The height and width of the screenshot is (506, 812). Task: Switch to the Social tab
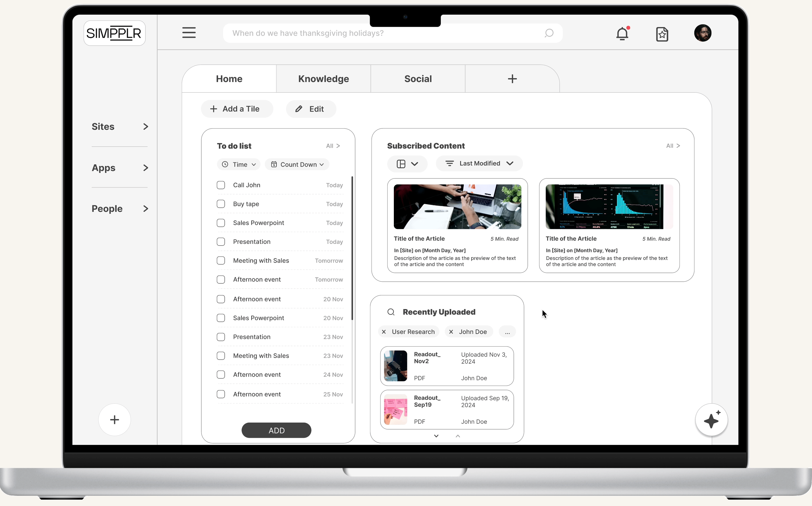(x=418, y=79)
